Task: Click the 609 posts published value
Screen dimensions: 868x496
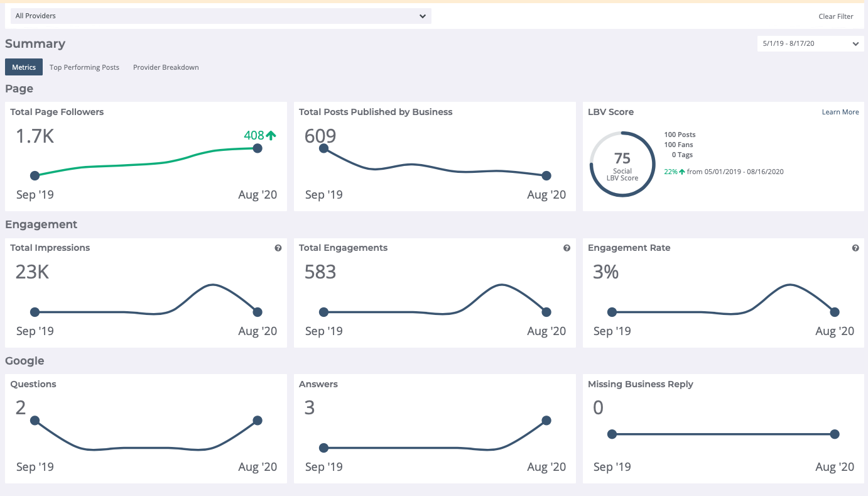Action: click(x=320, y=136)
